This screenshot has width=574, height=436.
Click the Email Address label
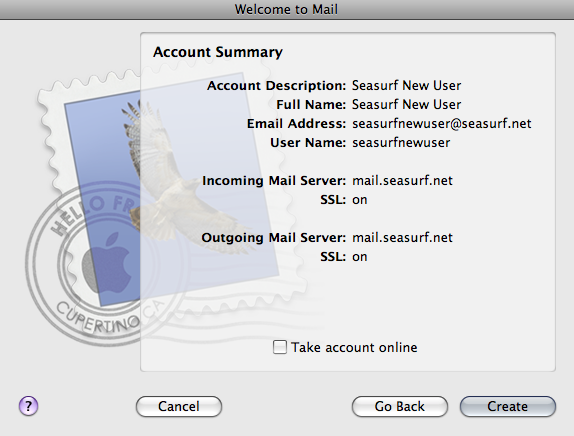(296, 123)
